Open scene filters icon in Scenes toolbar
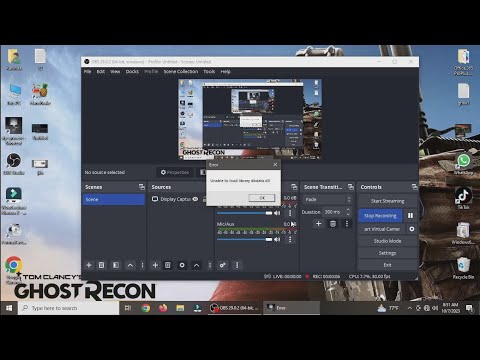Screen dimensions: 480x360 tap(116, 265)
